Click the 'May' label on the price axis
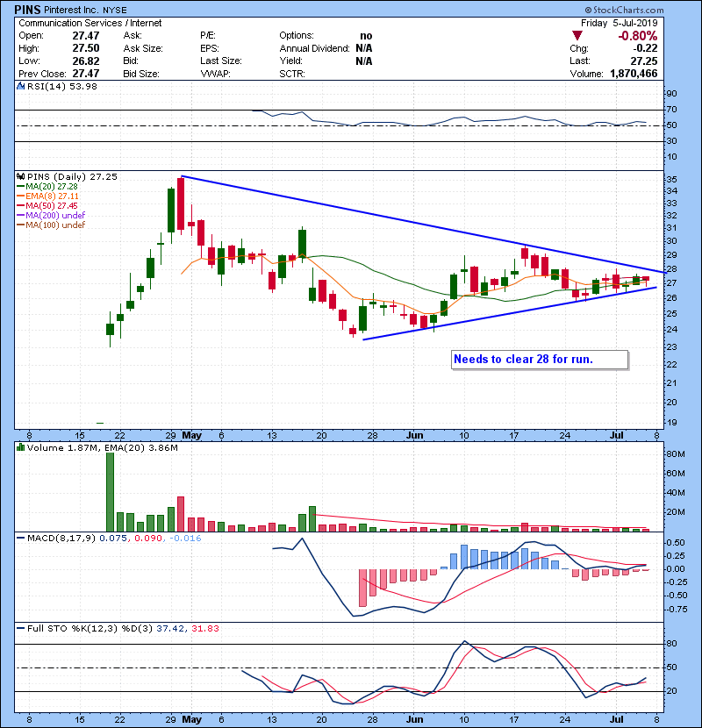The image size is (702, 728). tap(191, 435)
